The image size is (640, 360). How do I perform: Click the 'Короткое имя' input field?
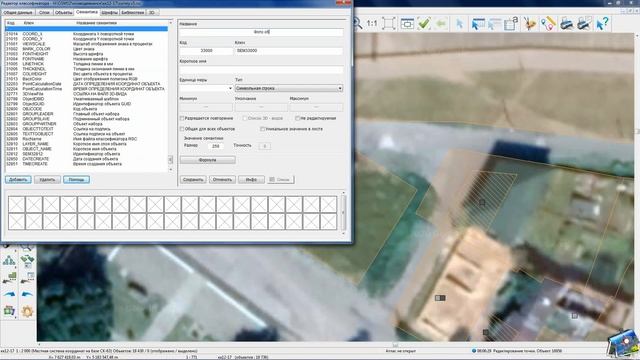click(261, 69)
